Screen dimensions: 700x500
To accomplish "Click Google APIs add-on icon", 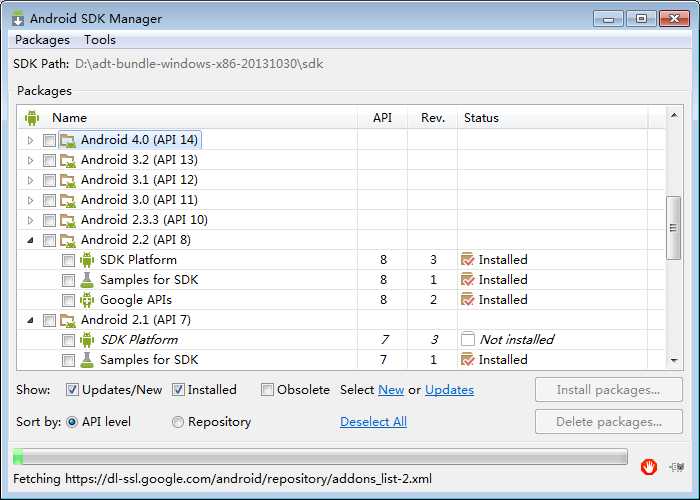I will point(87,300).
